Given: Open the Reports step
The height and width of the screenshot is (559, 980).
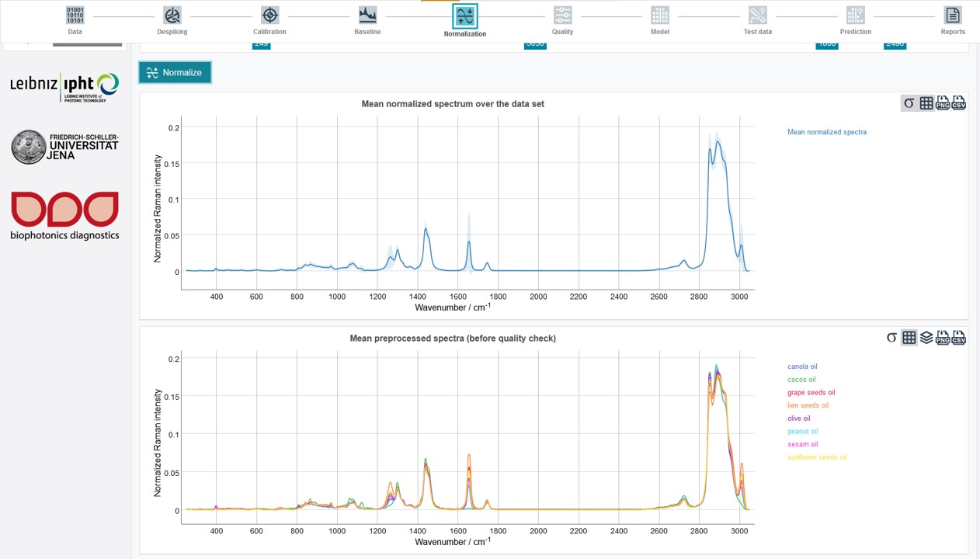Looking at the screenshot, I should pyautogui.click(x=953, y=20).
